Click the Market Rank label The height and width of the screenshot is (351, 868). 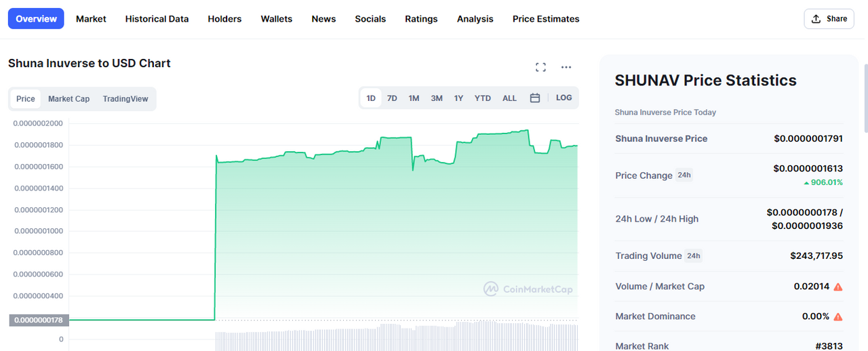pyautogui.click(x=642, y=346)
